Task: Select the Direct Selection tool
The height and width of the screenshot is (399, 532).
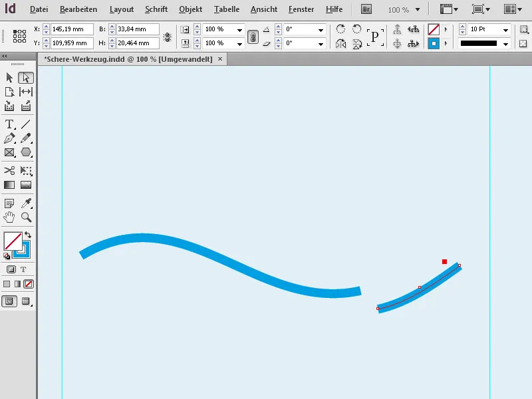Action: pos(26,78)
